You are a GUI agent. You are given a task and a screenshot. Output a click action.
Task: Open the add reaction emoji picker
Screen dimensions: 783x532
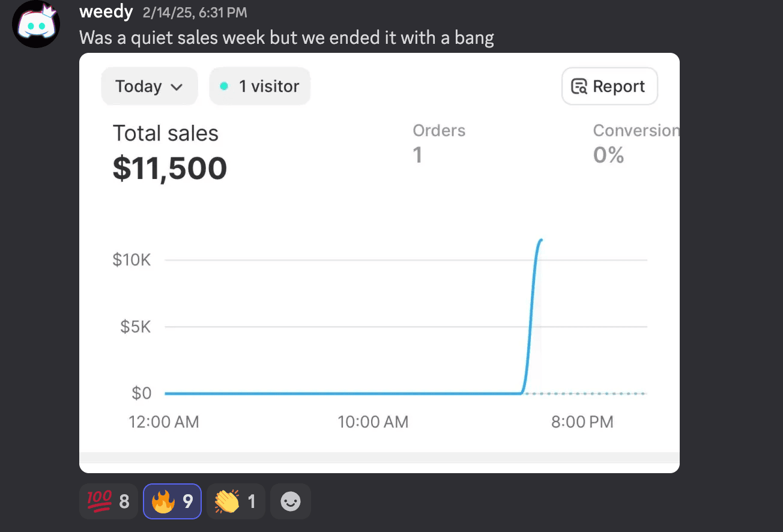point(291,501)
